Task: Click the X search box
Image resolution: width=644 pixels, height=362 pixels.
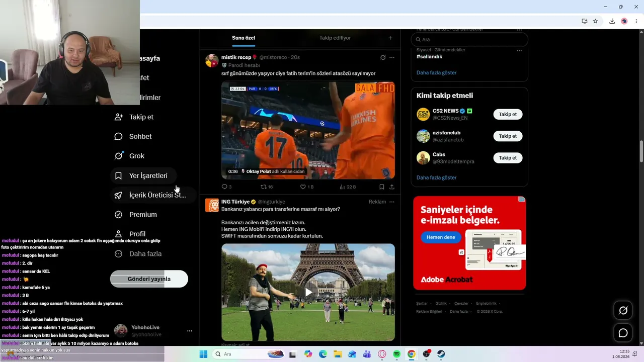Action: tap(469, 39)
